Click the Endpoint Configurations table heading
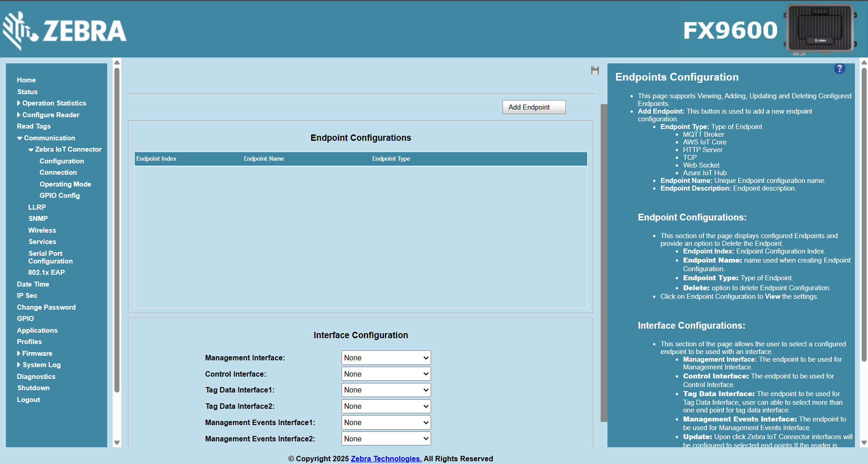 click(x=361, y=138)
